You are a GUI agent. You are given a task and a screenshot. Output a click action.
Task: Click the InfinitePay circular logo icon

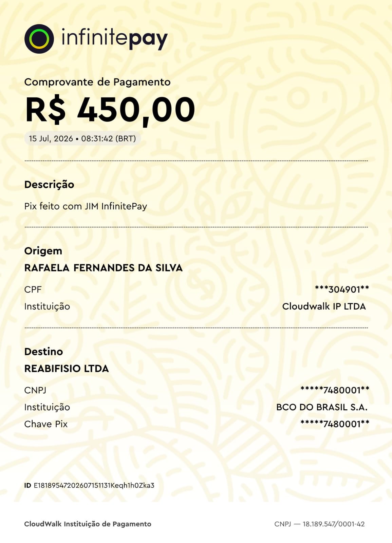(x=39, y=39)
